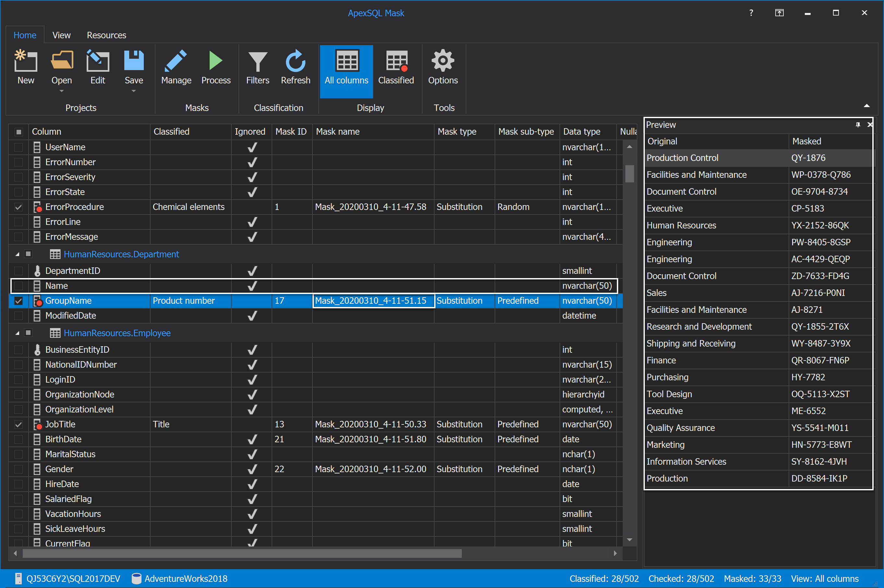884x588 pixels.
Task: Check the UserName column checkbox
Action: click(18, 147)
